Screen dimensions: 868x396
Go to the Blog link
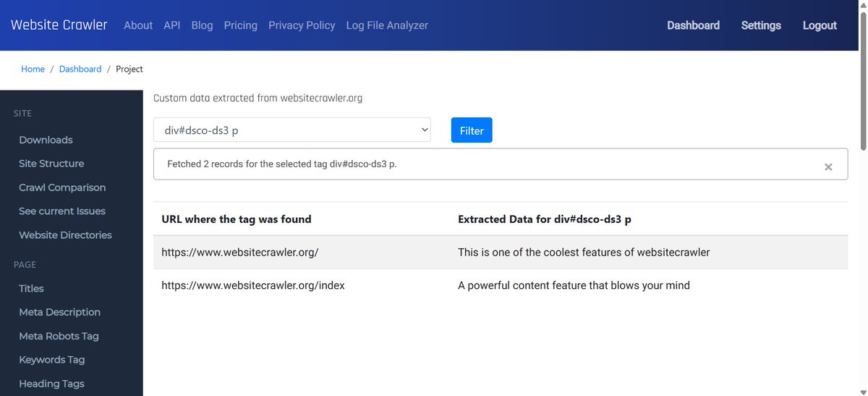click(203, 25)
